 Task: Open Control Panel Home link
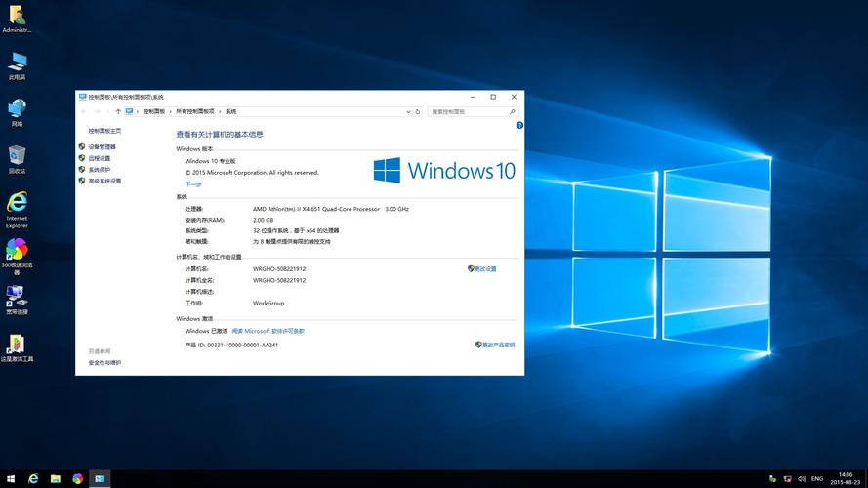click(104, 131)
